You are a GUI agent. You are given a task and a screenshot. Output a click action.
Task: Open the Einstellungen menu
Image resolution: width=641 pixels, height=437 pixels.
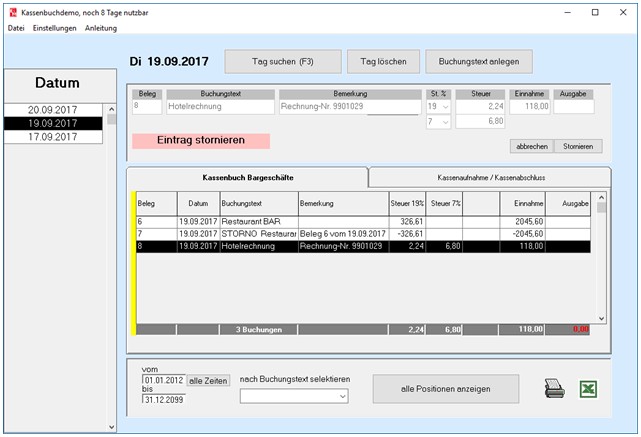[55, 28]
